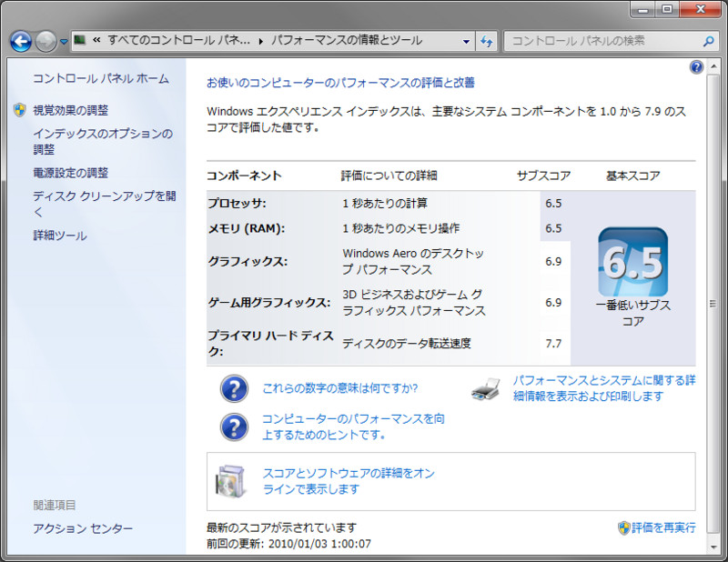Open コンピューターのパフォーマンスを向上するためのヒント link

click(353, 427)
